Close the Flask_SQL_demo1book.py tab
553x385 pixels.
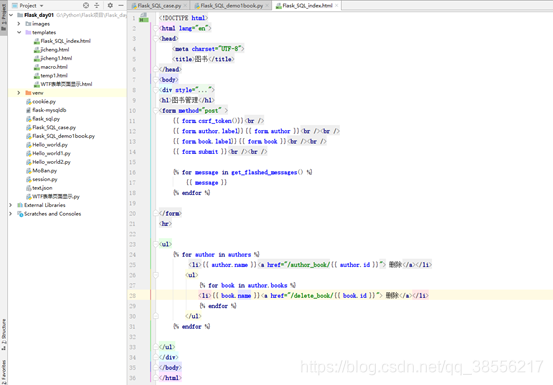pos(267,6)
